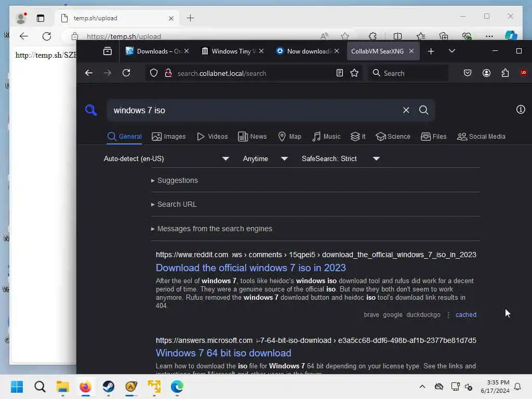Screen dimensions: 532x399
Task: Open File Explorer from taskbar
Action: 63,387
